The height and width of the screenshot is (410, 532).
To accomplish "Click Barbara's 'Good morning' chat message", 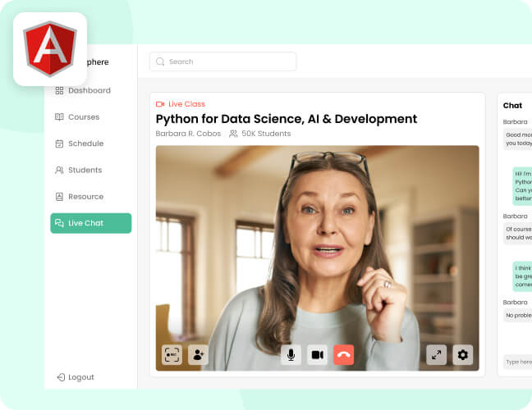I will (517, 139).
